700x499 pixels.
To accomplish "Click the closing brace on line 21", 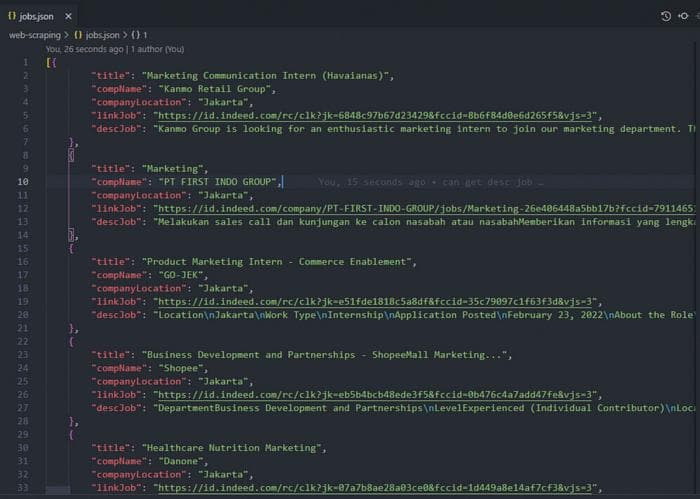I will (71, 329).
